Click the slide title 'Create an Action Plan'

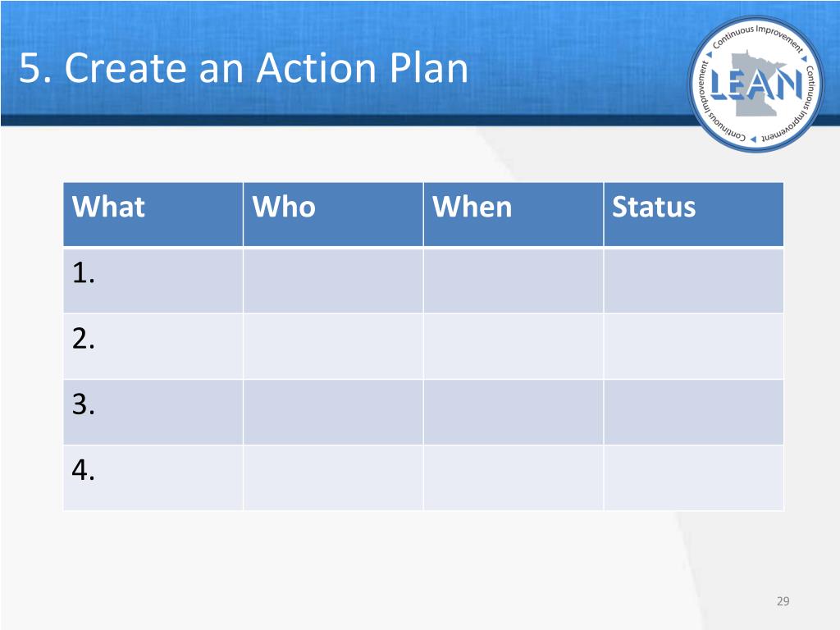pos(244,68)
